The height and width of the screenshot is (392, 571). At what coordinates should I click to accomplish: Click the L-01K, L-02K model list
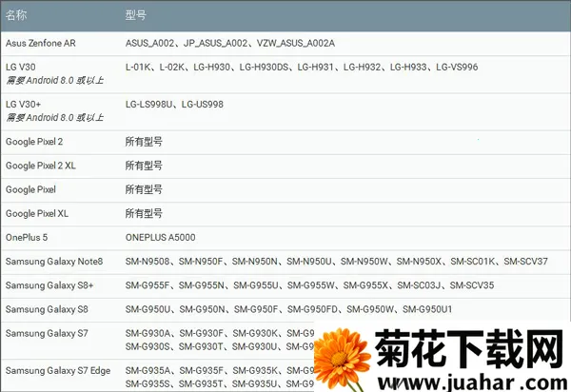tap(302, 67)
